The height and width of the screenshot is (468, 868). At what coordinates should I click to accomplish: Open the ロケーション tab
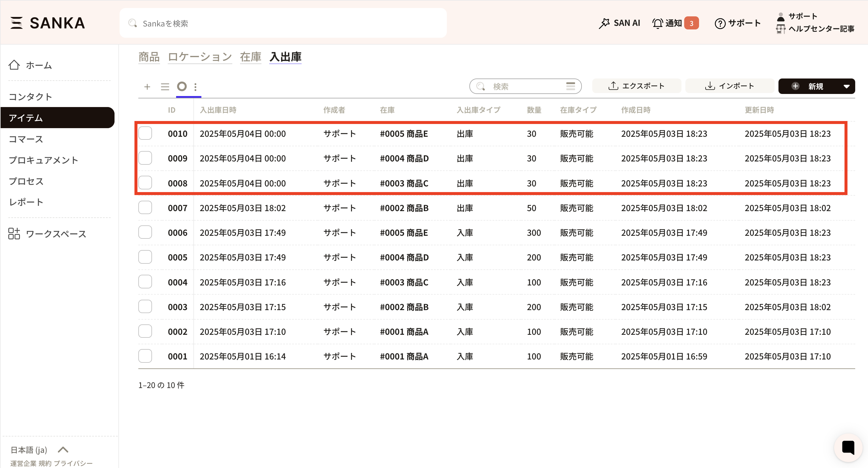[x=200, y=56]
